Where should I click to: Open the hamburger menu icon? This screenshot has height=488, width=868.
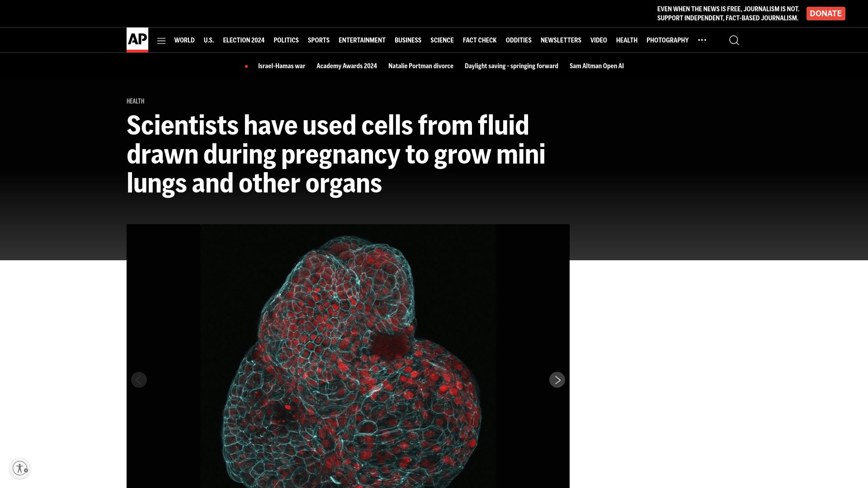(x=161, y=41)
